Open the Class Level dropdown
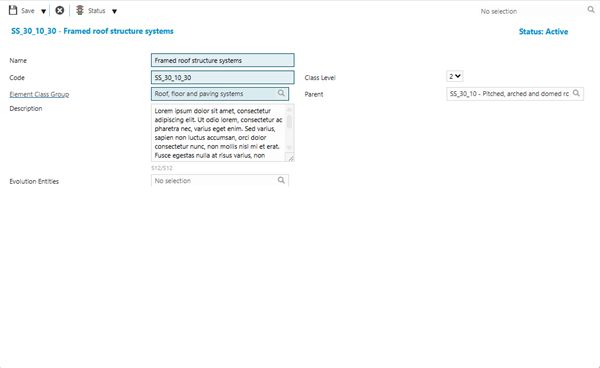This screenshot has height=368, width=600. (455, 76)
